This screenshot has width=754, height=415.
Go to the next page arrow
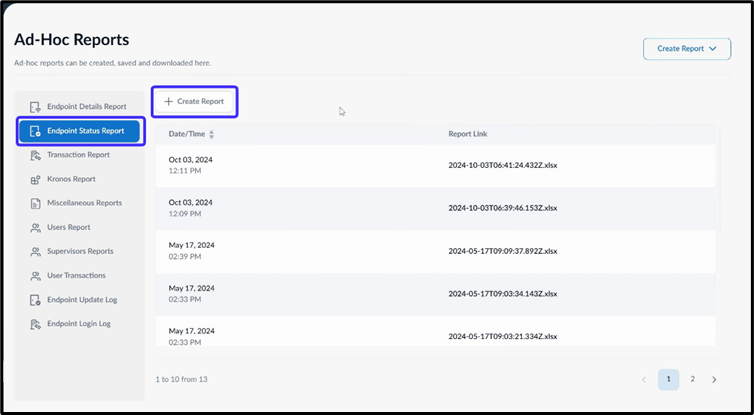pyautogui.click(x=714, y=379)
